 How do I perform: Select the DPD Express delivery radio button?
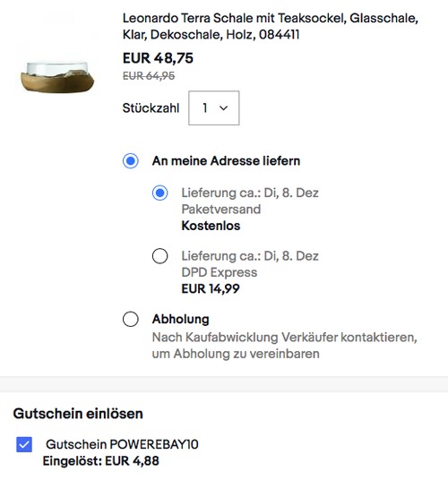159,256
